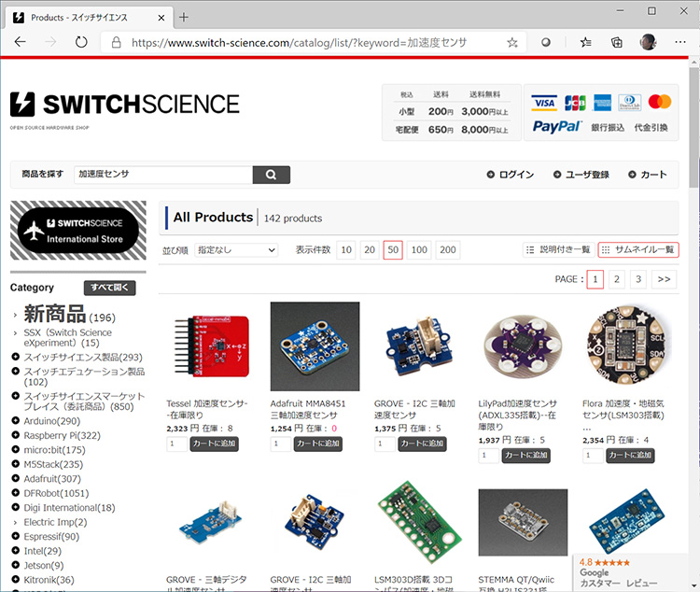
Task: Show 20 items per page
Action: pos(370,249)
